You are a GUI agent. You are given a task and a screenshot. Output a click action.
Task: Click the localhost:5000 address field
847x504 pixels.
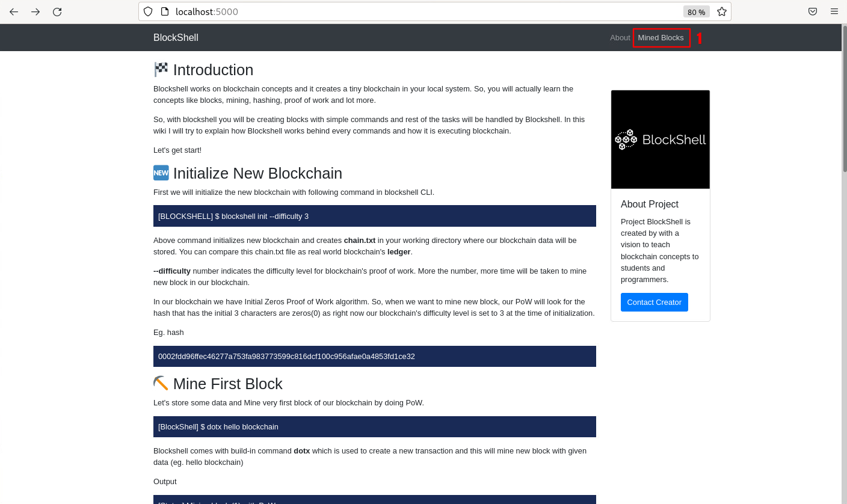pos(421,11)
